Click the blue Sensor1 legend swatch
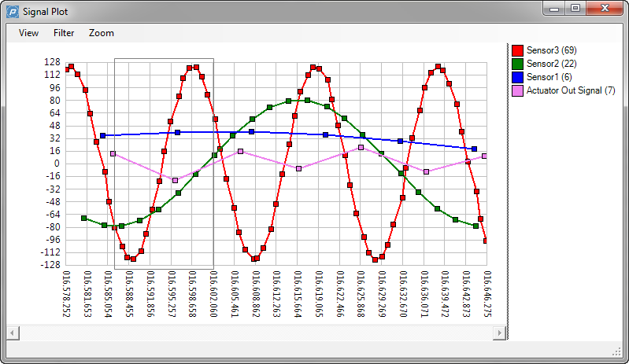Viewport: 629px width, 364px height. pos(517,77)
